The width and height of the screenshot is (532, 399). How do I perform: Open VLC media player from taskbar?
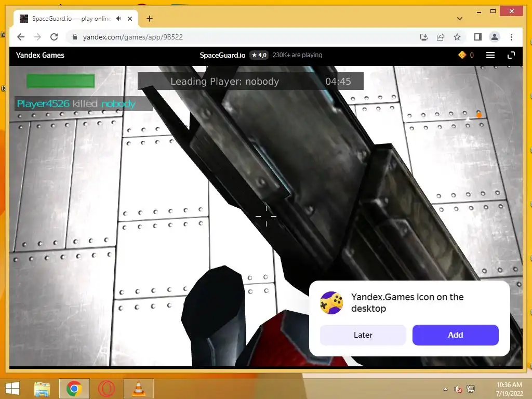(138, 389)
